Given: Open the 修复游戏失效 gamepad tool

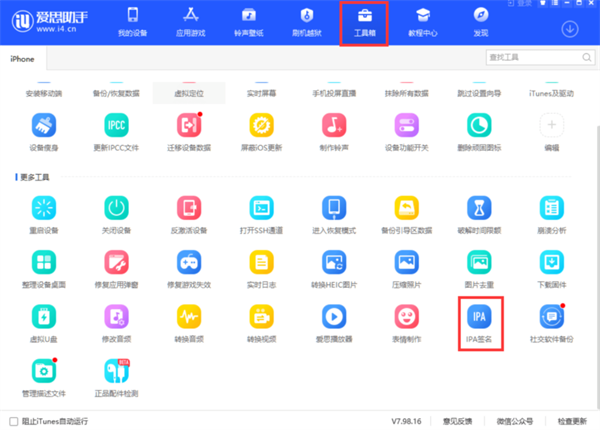Looking at the screenshot, I should click(189, 262).
